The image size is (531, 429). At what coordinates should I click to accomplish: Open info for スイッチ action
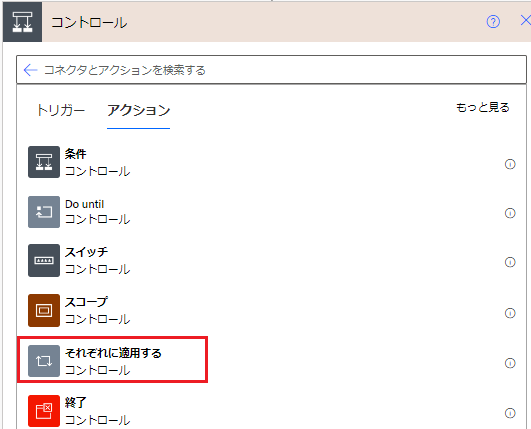tap(510, 262)
